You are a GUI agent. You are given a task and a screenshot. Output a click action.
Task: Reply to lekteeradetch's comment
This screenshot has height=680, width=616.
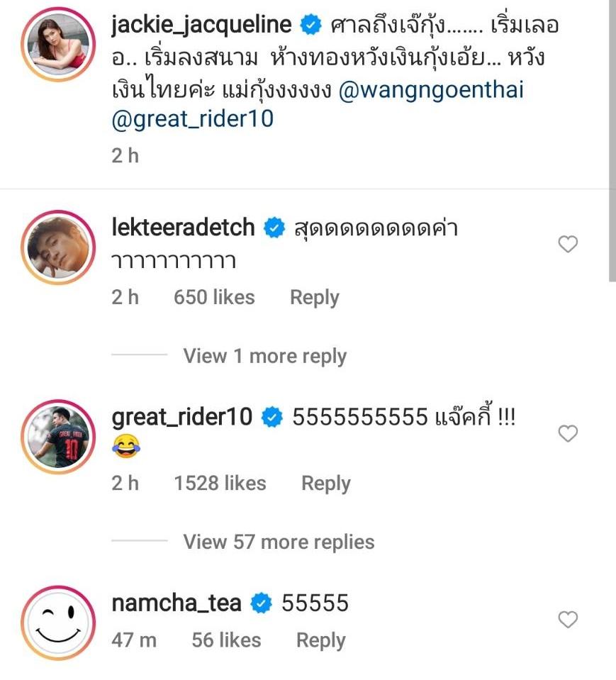(314, 298)
